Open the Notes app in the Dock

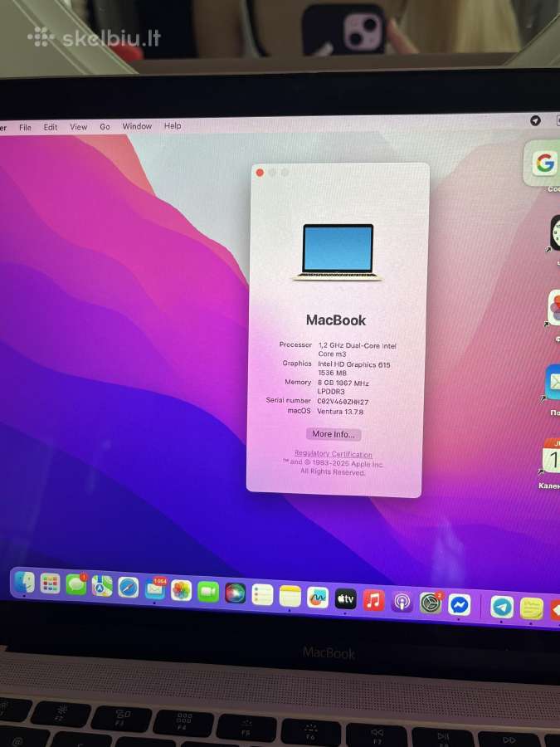(290, 596)
